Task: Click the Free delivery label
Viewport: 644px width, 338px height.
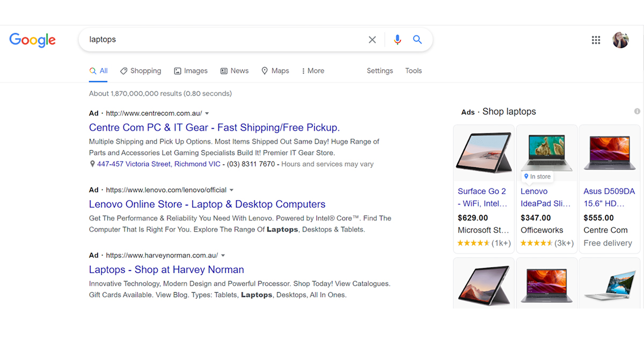Action: coord(608,243)
